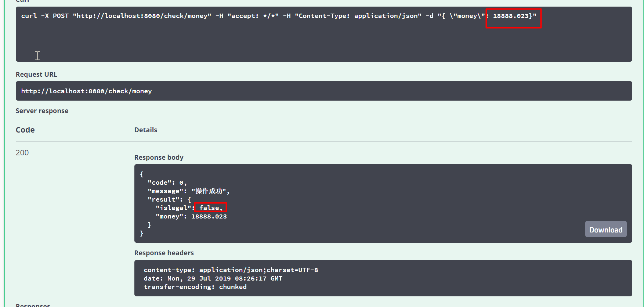This screenshot has height=307, width=644.
Task: Click the transfer-encoding: chunked line
Action: tap(195, 287)
